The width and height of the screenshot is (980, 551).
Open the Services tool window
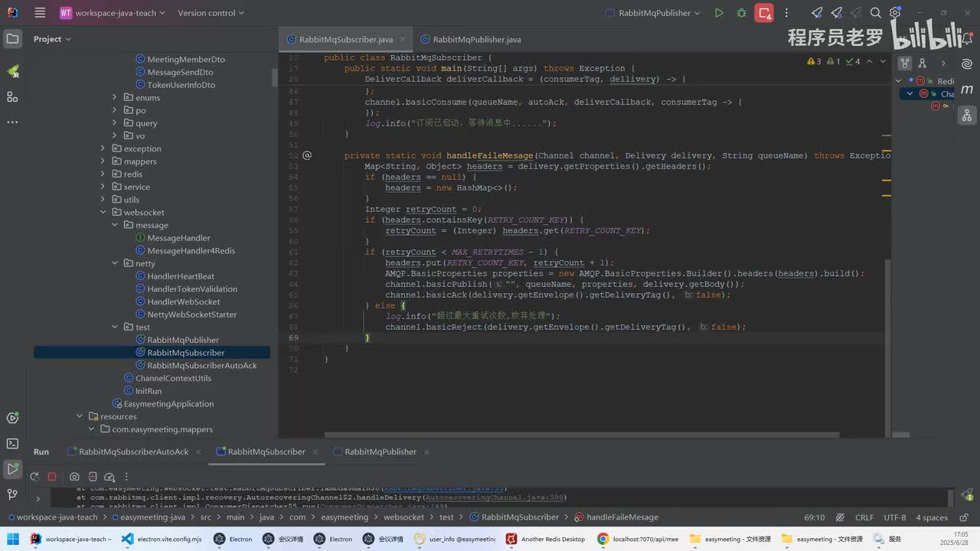[12, 418]
